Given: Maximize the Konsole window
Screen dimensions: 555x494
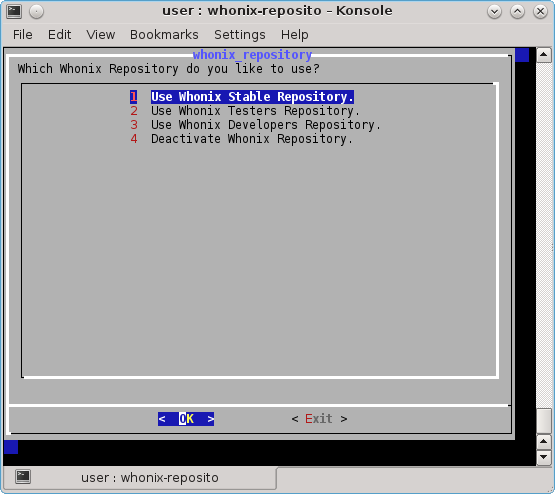Looking at the screenshot, I should click(x=517, y=12).
